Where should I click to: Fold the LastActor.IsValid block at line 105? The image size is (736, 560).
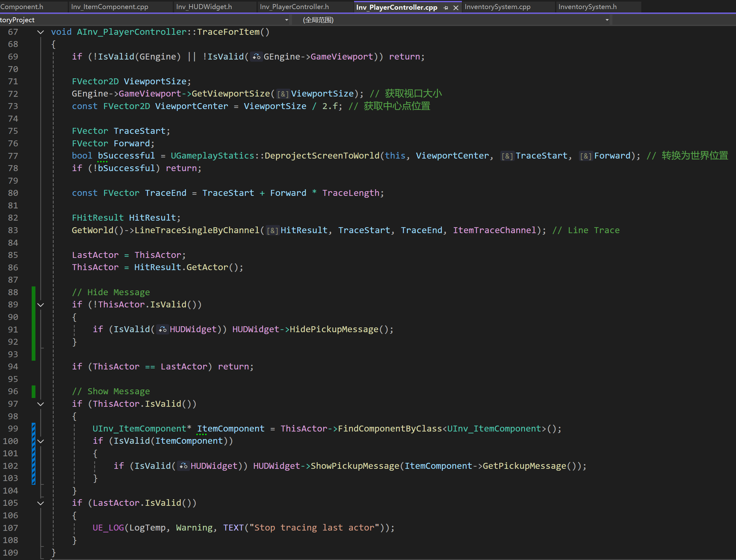pyautogui.click(x=41, y=503)
